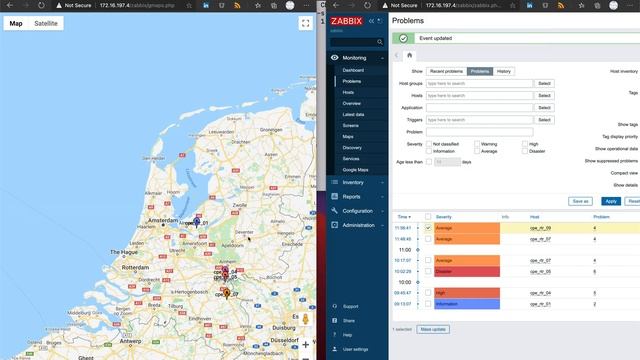Screen dimensions: 640x360
Task: Reload the left browser window page
Action: click(41, 5)
